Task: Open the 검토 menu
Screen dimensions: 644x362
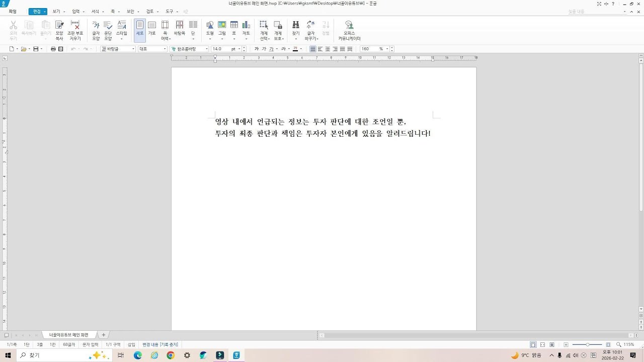Action: [x=150, y=11]
